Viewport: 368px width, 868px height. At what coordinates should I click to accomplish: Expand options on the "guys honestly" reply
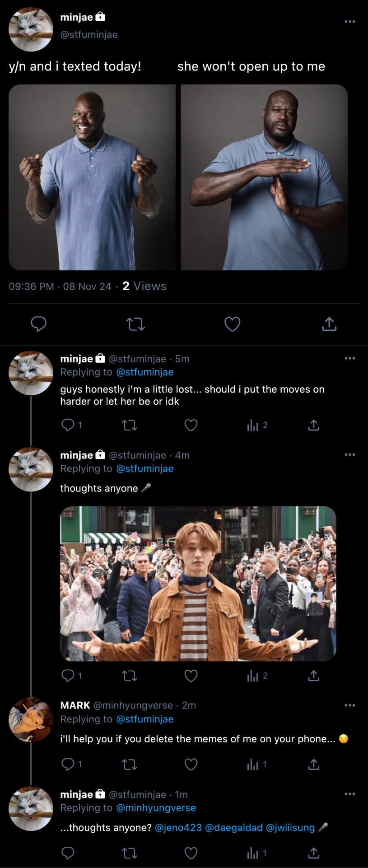click(349, 358)
